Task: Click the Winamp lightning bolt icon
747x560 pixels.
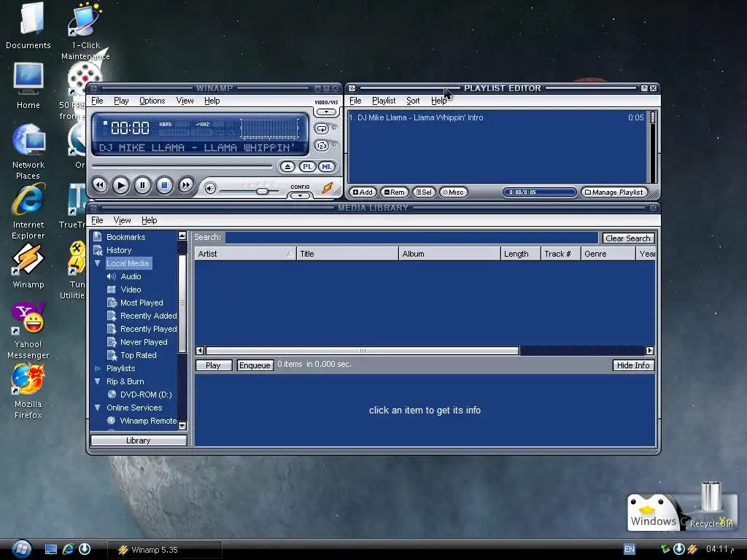Action: click(328, 188)
